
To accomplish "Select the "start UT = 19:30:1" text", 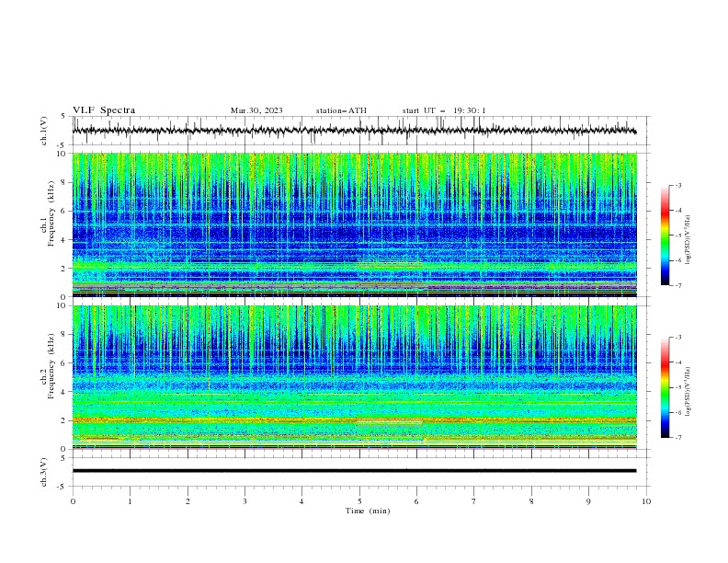I will point(444,110).
